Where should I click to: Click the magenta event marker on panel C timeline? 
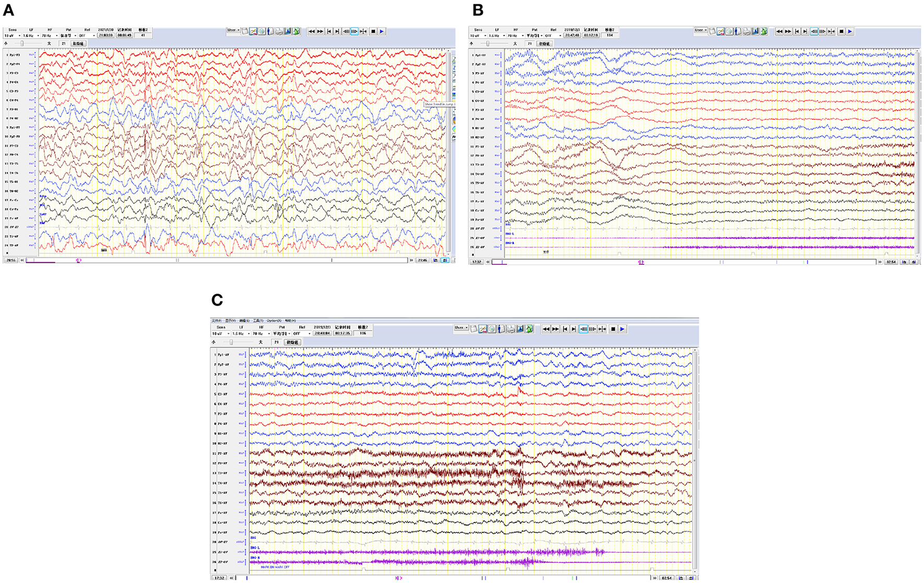[398, 578]
